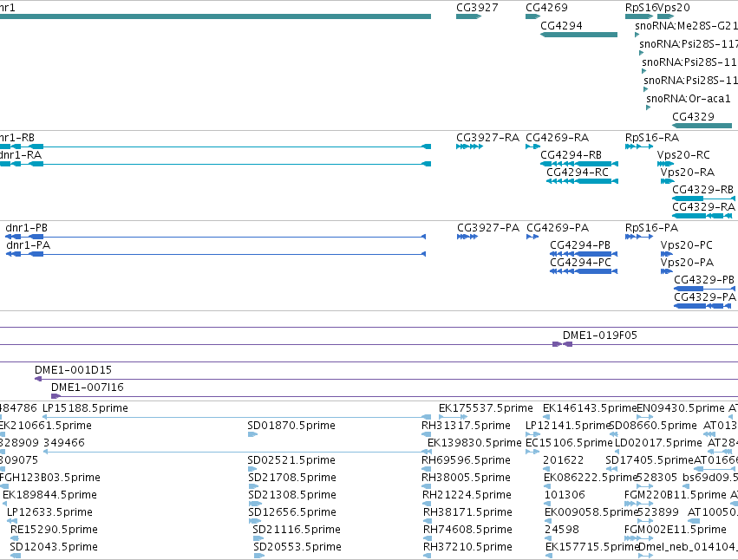
Task: Click the CG3927 gene bar in the gene track
Action: [x=468, y=16]
